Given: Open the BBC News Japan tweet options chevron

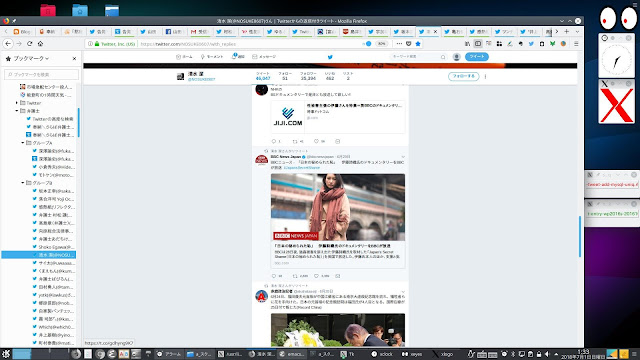Looking at the screenshot, I should click(x=403, y=157).
